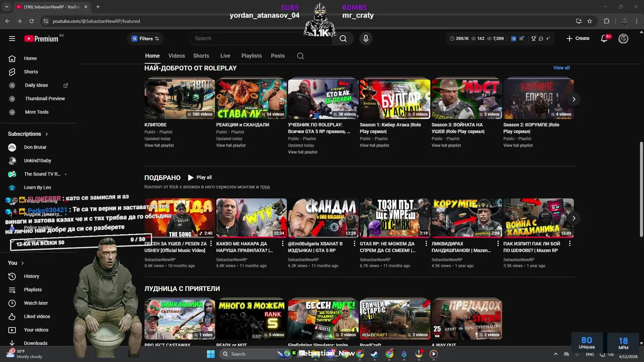Expand the You section chevron

23,263
